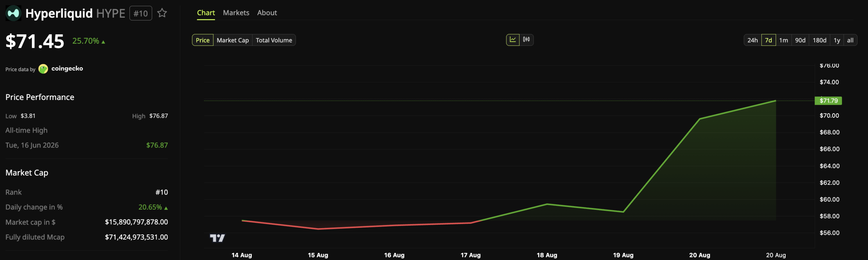Click the #10 rank badge beside HYPE
Viewport: 868px width, 260px height.
tap(141, 13)
